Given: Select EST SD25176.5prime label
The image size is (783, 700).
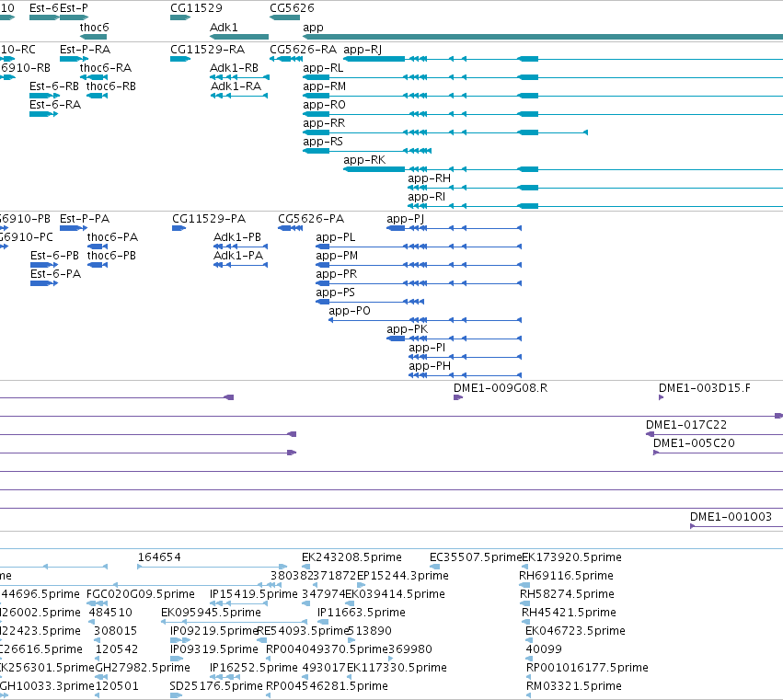Looking at the screenshot, I should tap(216, 686).
